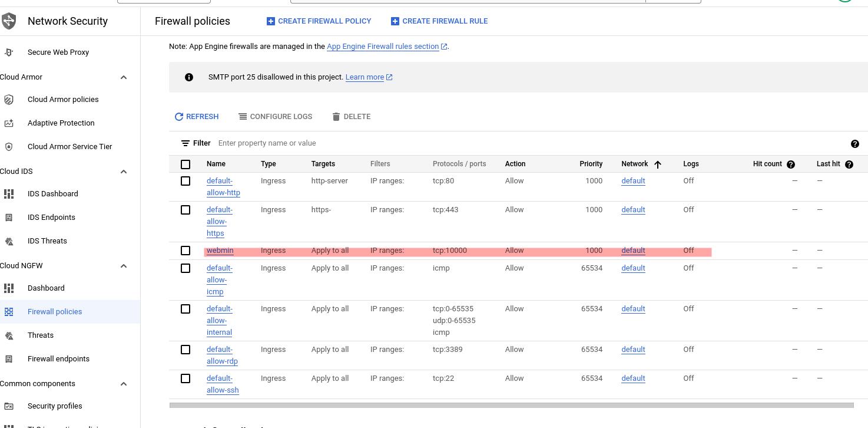Click CREATE FIREWALL POLICY button
Screen dimensions: 868x428
(319, 21)
